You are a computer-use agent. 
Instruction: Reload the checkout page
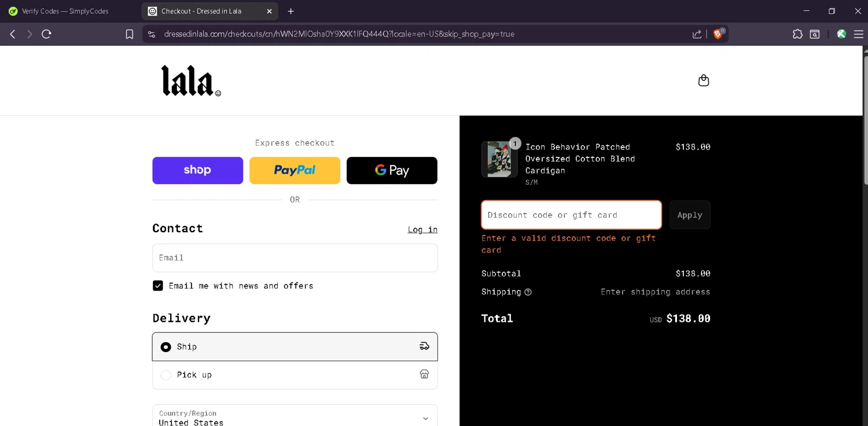(47, 34)
